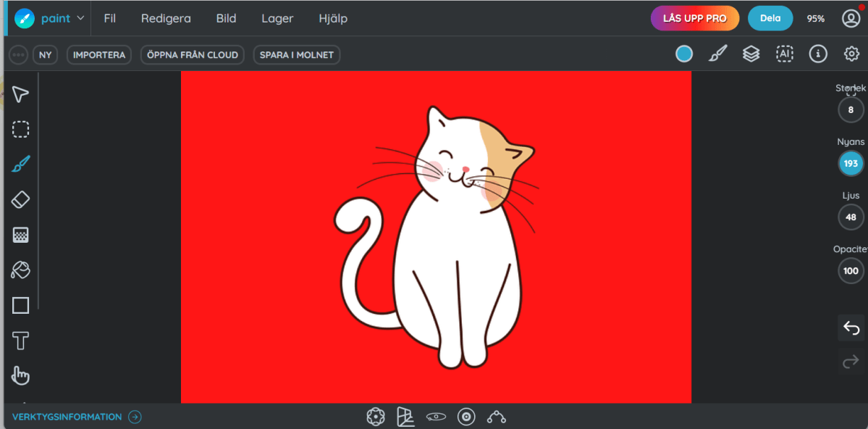
Task: Select the rectangular marquee selection tool
Action: pos(20,130)
